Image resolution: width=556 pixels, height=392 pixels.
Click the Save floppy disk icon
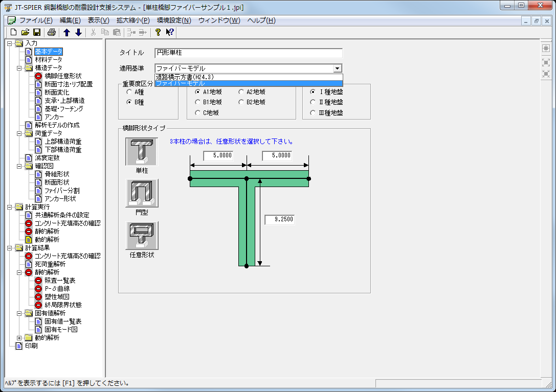point(36,33)
